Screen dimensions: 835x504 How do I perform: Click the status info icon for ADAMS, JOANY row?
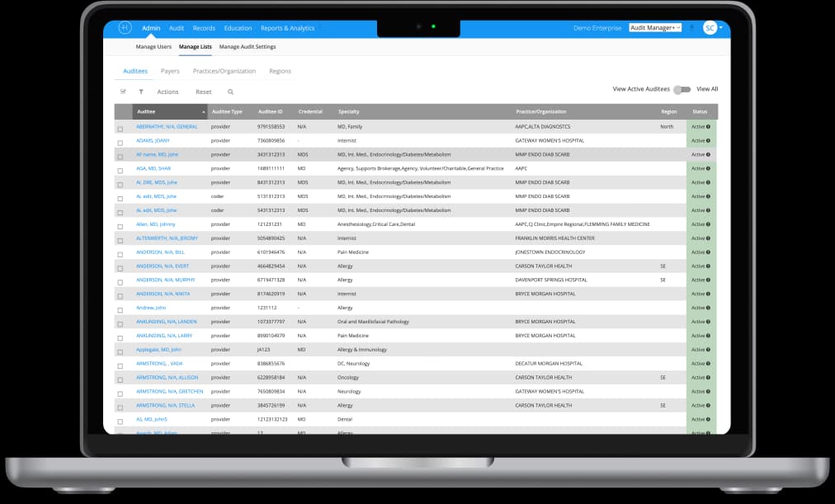(x=708, y=141)
